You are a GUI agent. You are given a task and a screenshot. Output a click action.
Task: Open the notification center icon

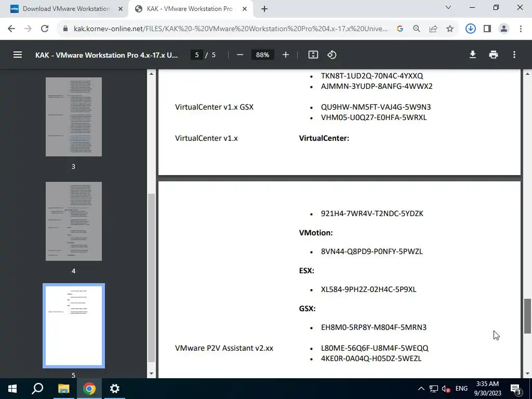click(516, 389)
